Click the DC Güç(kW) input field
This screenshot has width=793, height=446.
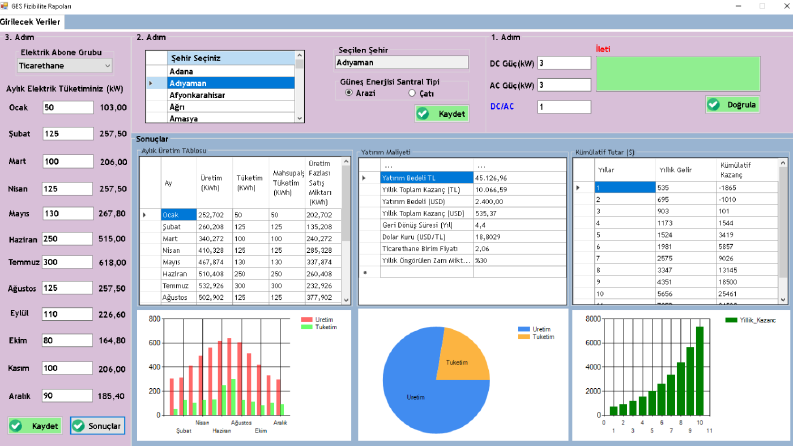point(564,63)
